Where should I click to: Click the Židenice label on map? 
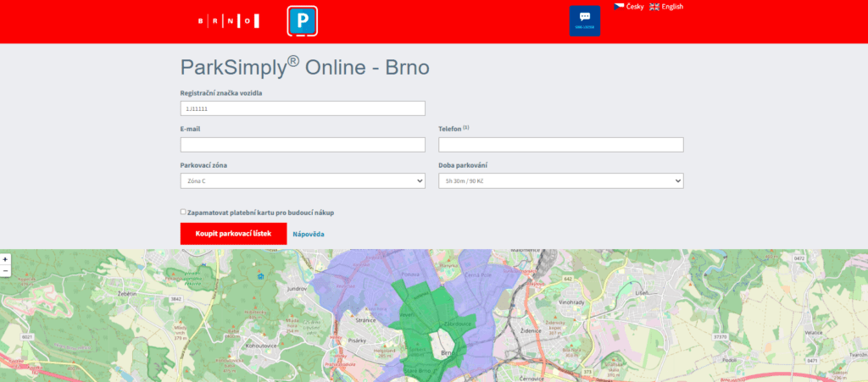pos(531,330)
